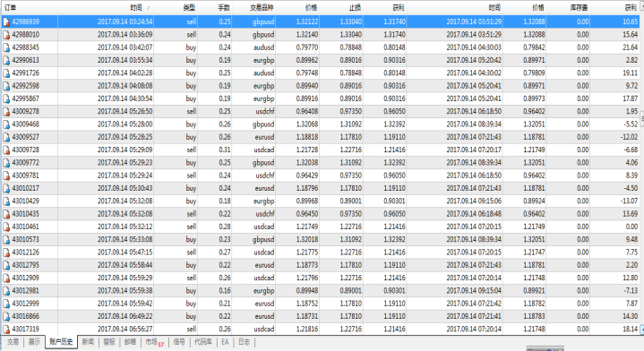The image size is (644, 351).
Task: Click the order icon for row 43010435
Action: click(x=6, y=214)
